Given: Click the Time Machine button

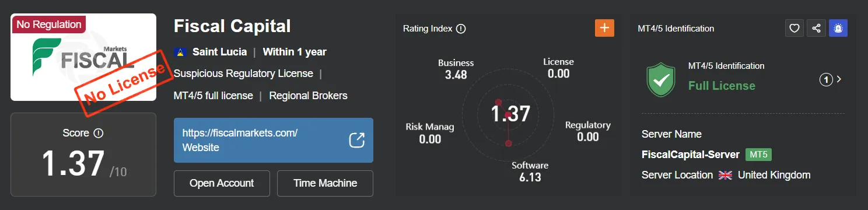Looking at the screenshot, I should click(x=325, y=183).
